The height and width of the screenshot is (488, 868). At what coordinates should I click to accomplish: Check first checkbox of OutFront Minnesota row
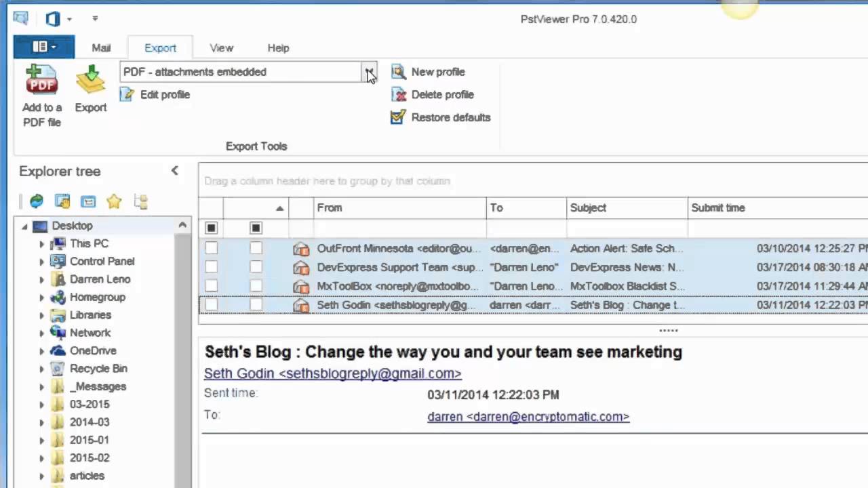[211, 249]
